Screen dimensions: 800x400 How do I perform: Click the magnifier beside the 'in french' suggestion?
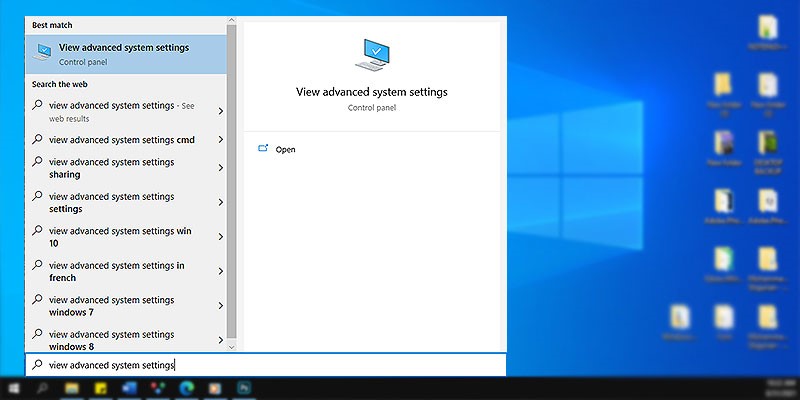[x=37, y=265]
